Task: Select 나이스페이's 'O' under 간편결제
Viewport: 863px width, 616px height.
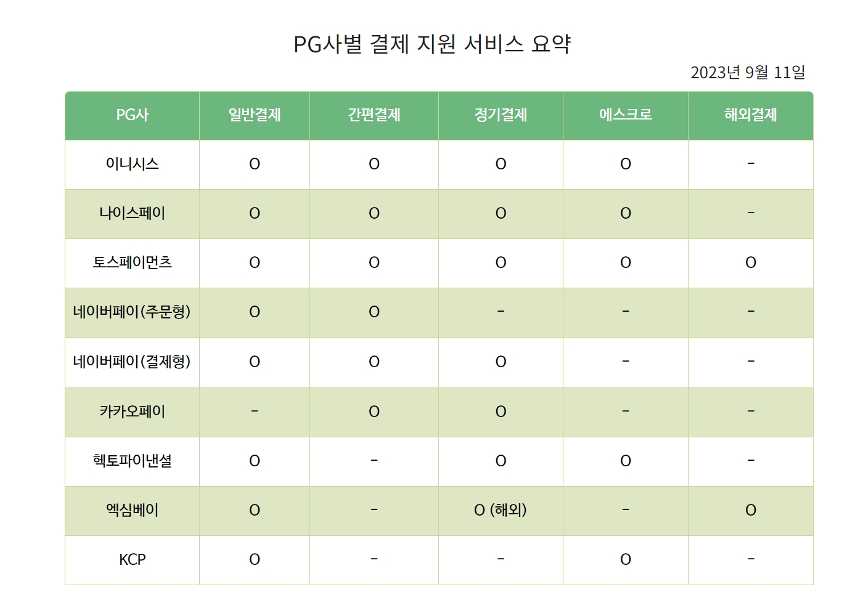Action: click(x=374, y=214)
